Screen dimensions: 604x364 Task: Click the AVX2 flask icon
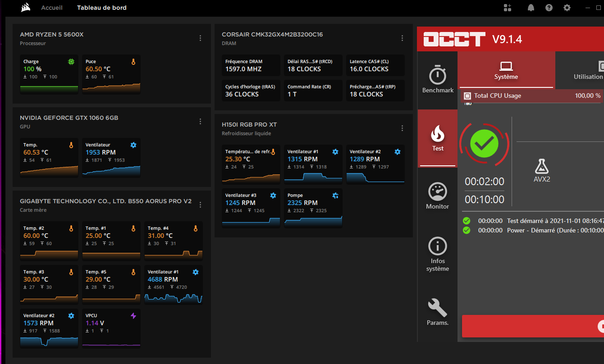pyautogui.click(x=542, y=166)
